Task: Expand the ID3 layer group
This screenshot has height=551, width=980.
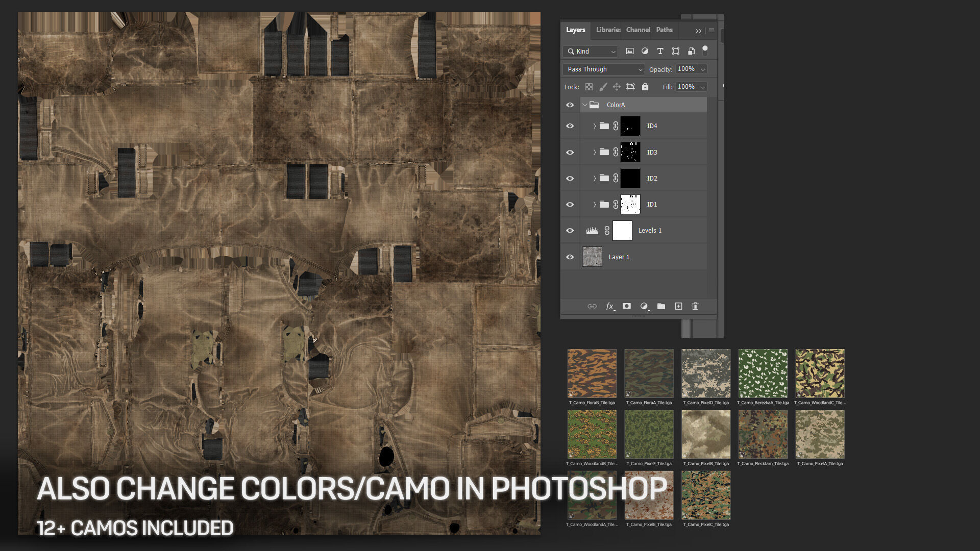Action: coord(594,152)
